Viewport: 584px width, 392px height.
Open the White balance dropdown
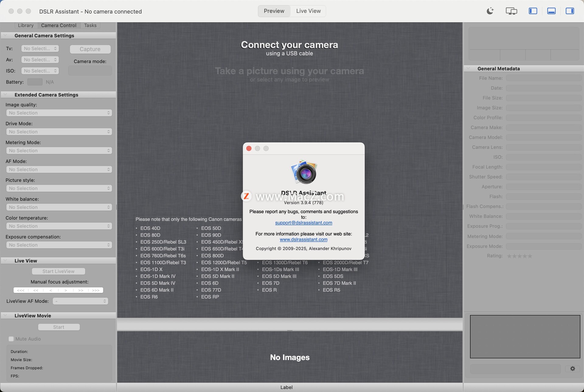59,207
